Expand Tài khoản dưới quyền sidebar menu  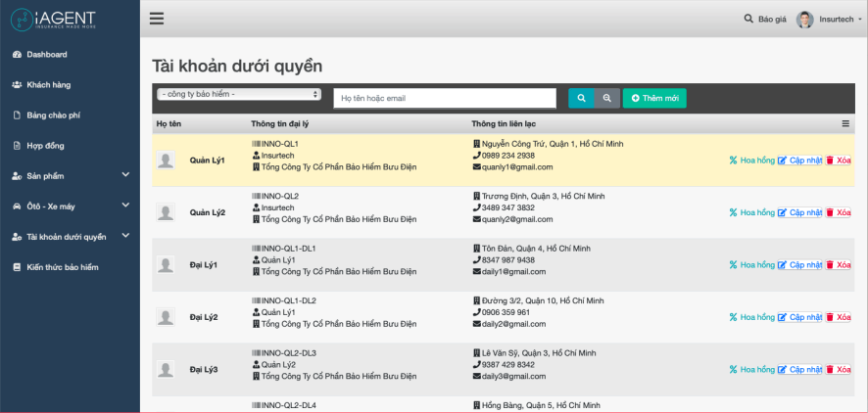point(125,236)
